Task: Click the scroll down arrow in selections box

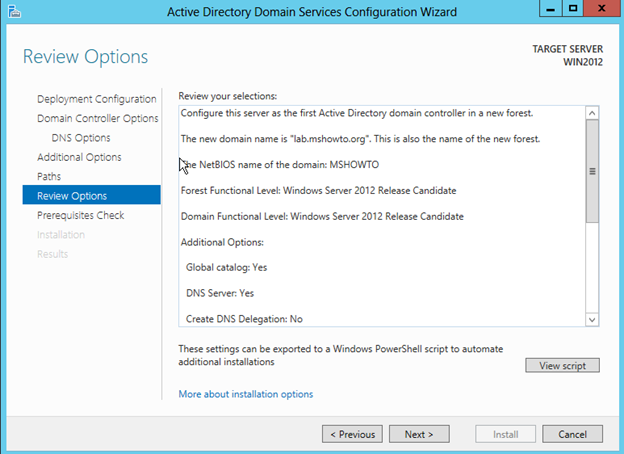Action: 591,318
